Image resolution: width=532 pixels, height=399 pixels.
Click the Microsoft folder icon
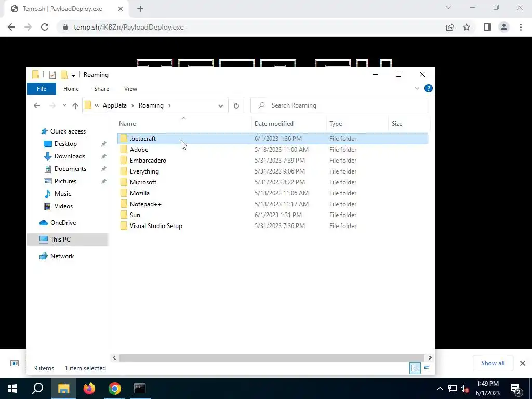click(x=124, y=182)
